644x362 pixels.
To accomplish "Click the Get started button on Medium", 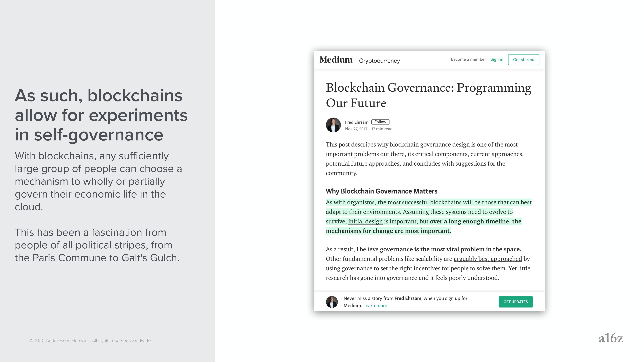I will click(x=524, y=59).
